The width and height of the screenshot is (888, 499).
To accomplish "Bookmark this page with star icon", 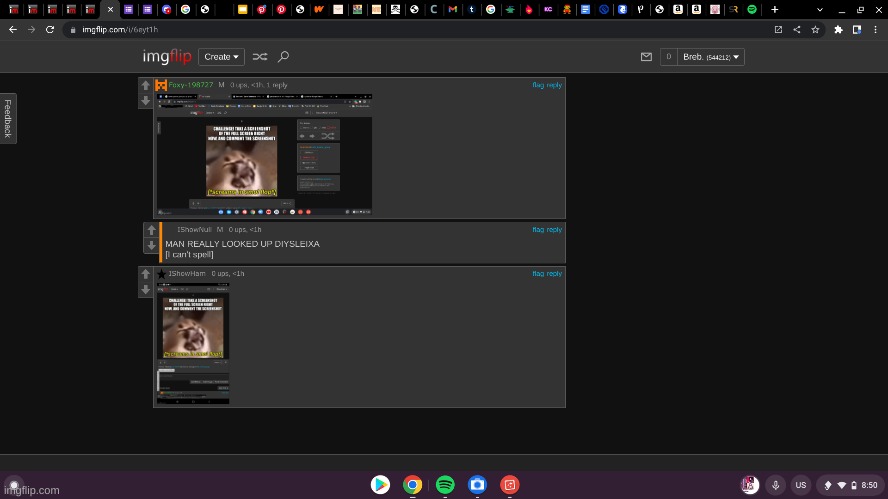I will click(816, 30).
